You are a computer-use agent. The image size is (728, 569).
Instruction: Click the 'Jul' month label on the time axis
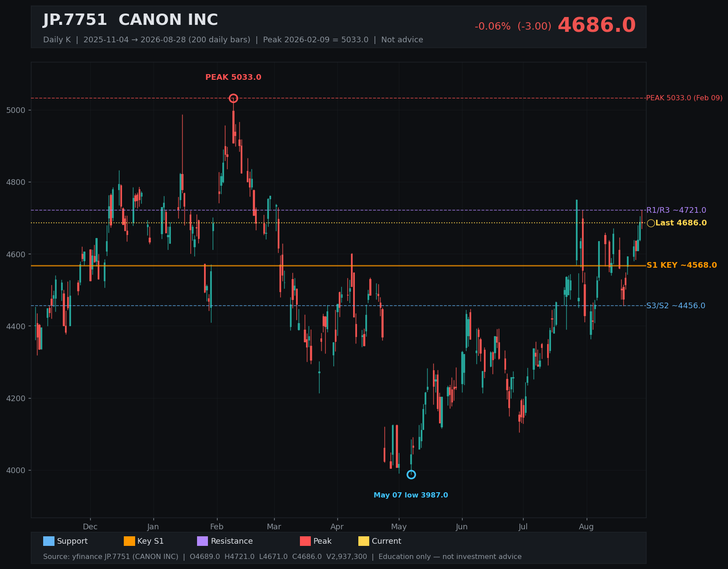(x=523, y=527)
